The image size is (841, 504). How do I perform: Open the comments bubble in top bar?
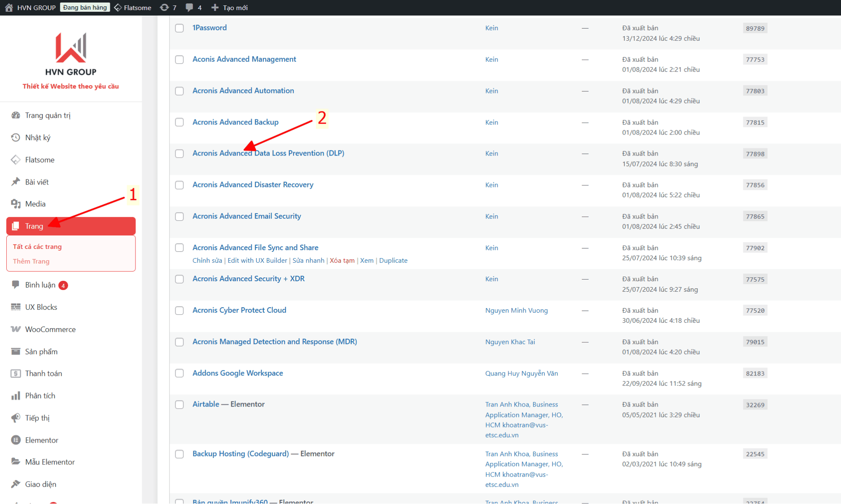click(x=189, y=8)
